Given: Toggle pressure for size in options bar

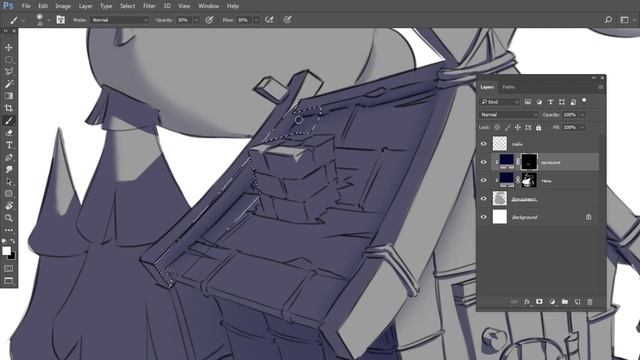Looking at the screenshot, I should (287, 20).
